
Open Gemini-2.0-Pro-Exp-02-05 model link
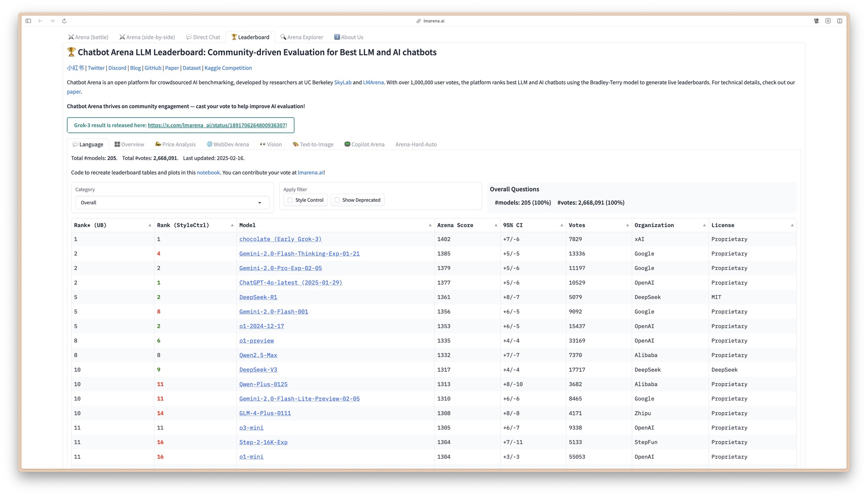280,268
